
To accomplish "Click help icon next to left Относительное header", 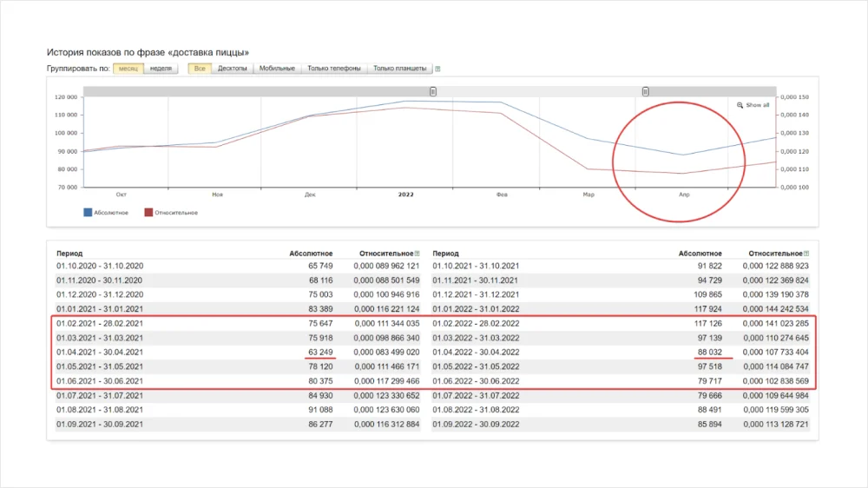I will pyautogui.click(x=418, y=253).
